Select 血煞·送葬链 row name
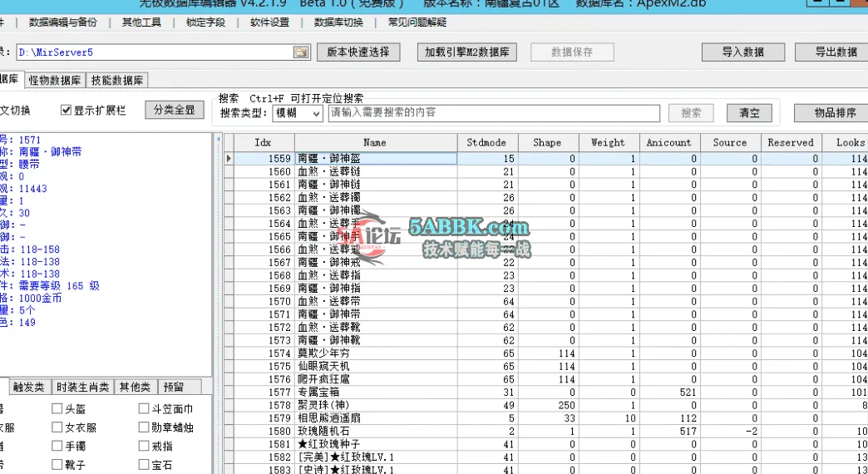The height and width of the screenshot is (474, 868). (376, 171)
